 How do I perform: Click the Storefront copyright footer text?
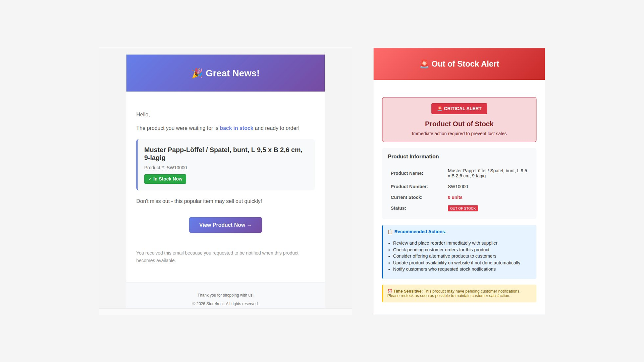pyautogui.click(x=225, y=304)
